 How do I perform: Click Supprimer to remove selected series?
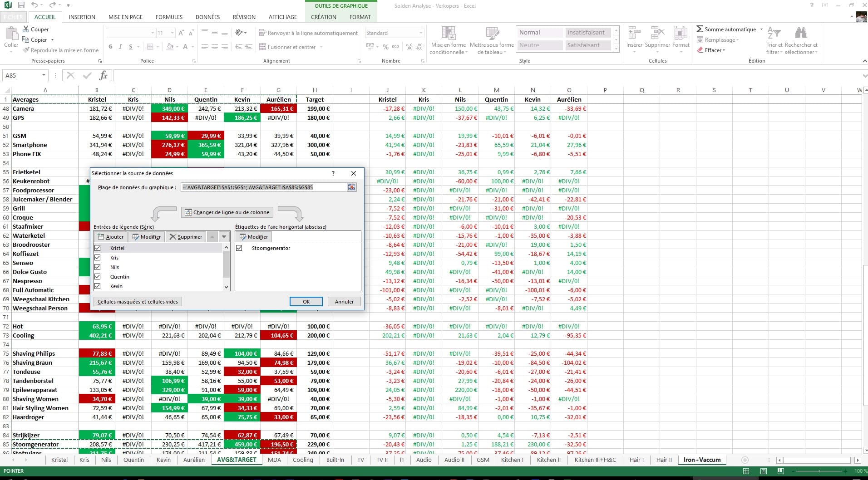click(185, 237)
